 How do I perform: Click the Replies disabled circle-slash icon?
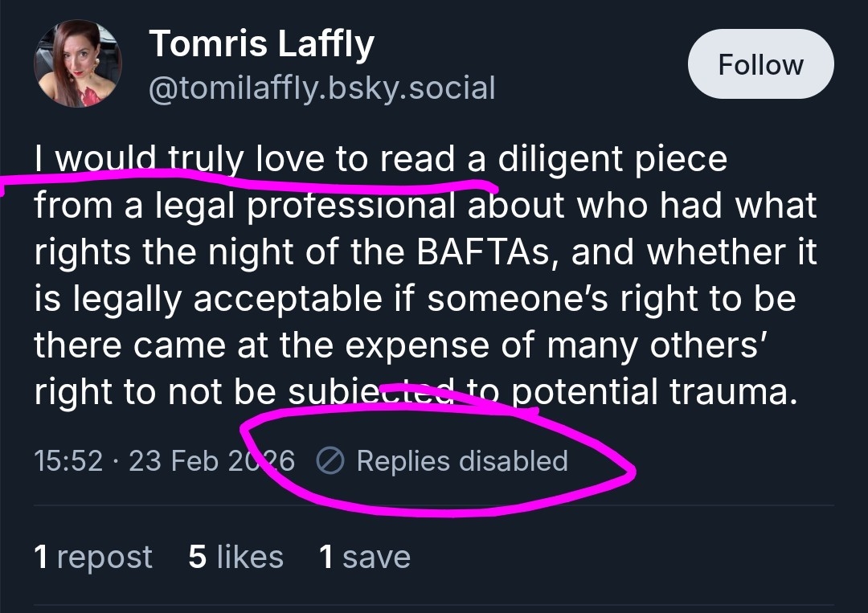[x=331, y=461]
